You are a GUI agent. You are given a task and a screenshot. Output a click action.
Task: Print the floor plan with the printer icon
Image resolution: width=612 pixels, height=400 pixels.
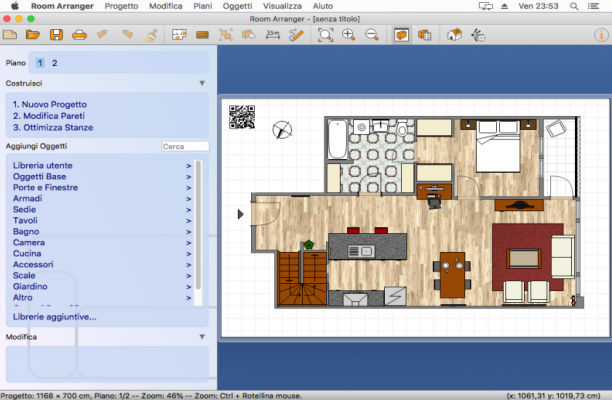79,35
